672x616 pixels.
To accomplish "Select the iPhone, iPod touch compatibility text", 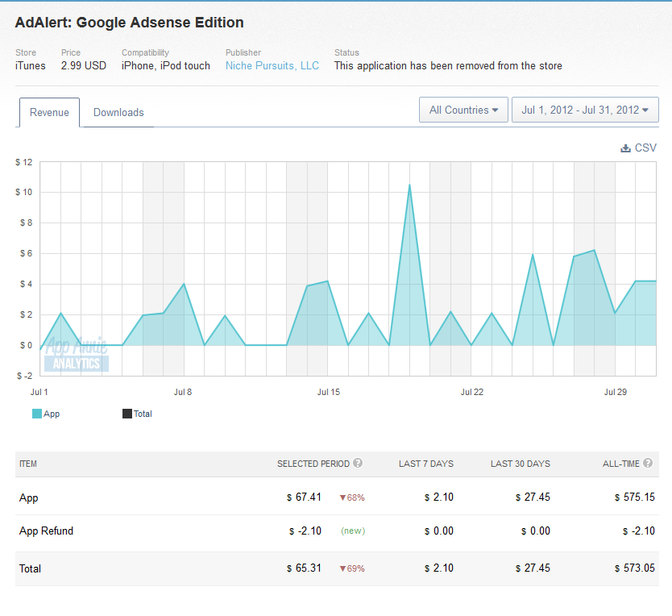I will click(x=166, y=65).
